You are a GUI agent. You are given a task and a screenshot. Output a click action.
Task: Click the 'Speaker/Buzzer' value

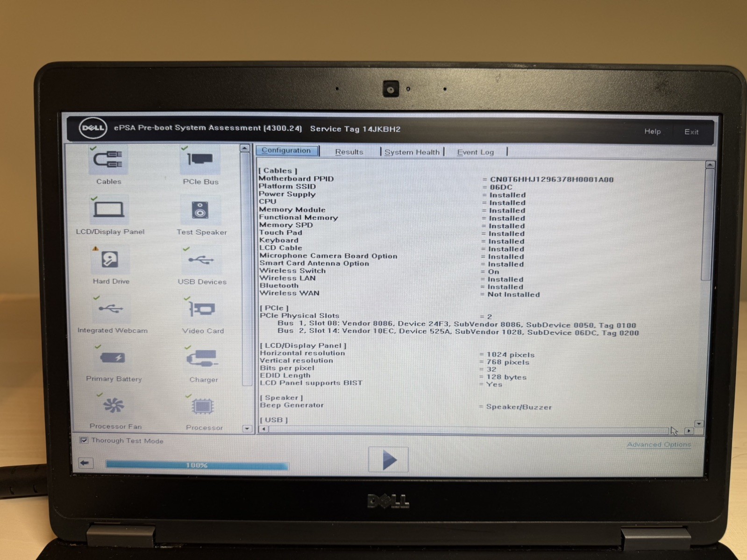pyautogui.click(x=519, y=407)
